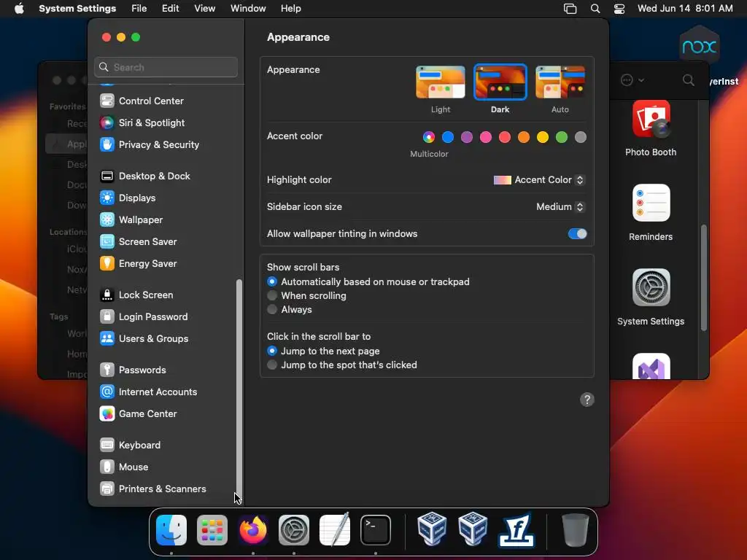Screen dimensions: 747x560
Task: Choose the Blue accent color
Action: [x=448, y=137]
